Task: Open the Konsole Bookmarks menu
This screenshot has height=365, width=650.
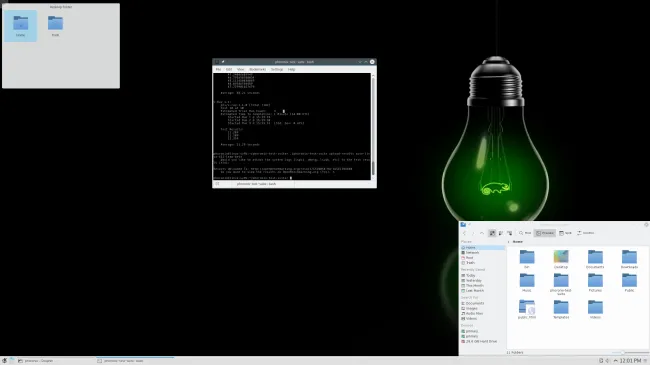Action: coord(257,69)
